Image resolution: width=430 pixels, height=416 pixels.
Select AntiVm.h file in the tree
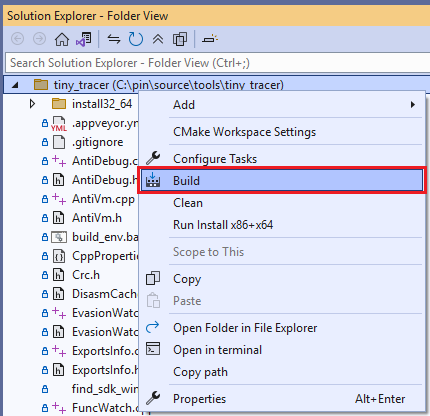97,218
